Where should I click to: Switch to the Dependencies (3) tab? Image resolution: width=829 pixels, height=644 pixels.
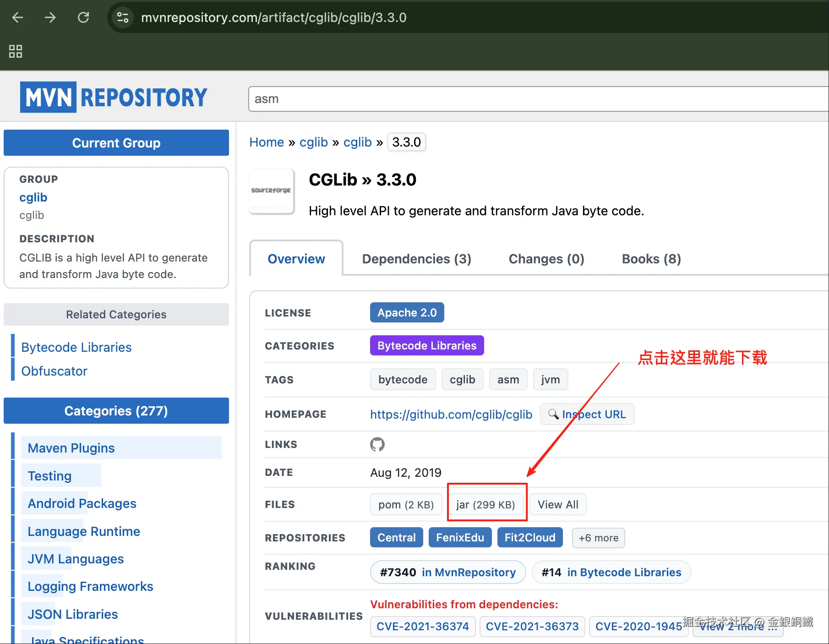coord(416,259)
